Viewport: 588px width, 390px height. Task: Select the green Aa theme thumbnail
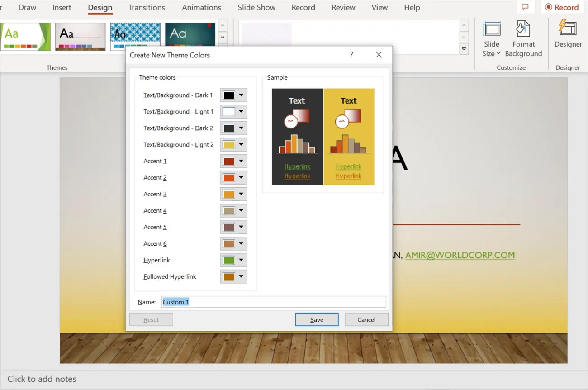pyautogui.click(x=26, y=36)
